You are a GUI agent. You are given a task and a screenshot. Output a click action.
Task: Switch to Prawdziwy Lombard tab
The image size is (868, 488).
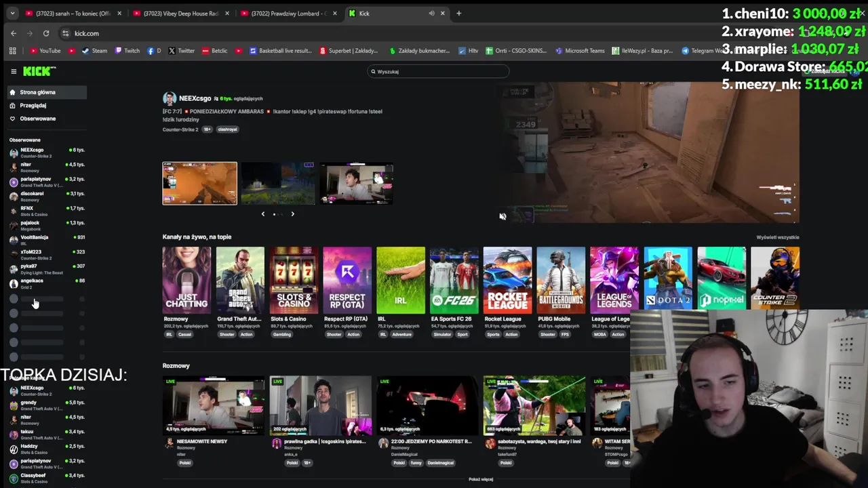tap(290, 13)
